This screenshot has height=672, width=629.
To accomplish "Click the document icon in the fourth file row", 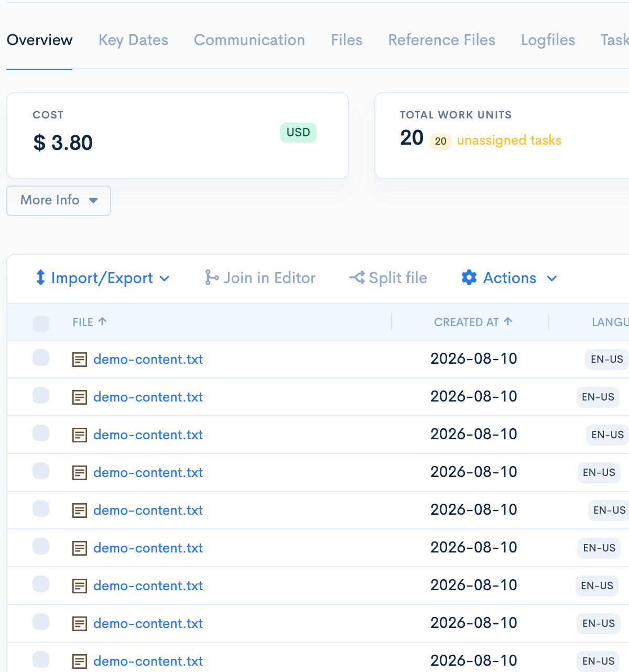I will tap(80, 473).
